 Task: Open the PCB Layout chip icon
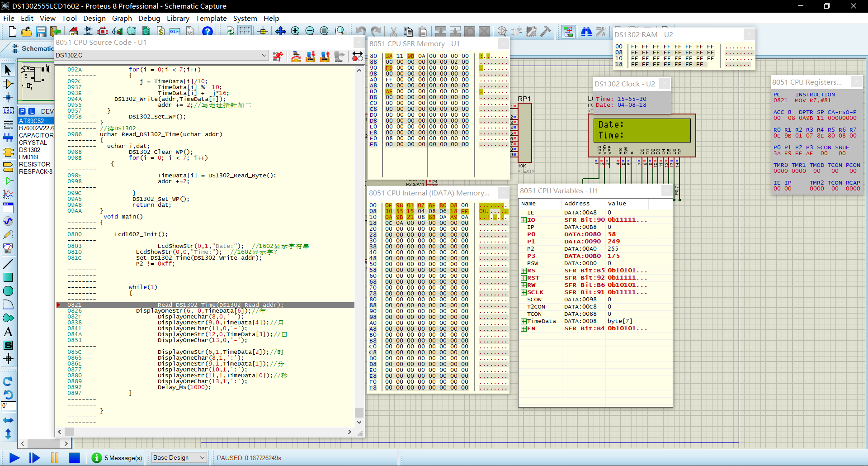(103, 31)
